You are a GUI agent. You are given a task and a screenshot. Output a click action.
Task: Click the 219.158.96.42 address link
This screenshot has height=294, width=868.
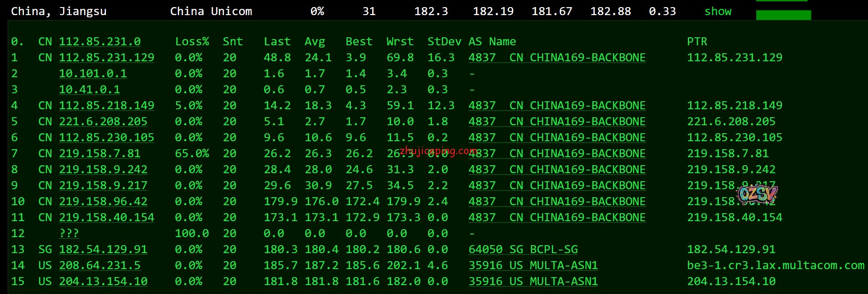pos(103,202)
